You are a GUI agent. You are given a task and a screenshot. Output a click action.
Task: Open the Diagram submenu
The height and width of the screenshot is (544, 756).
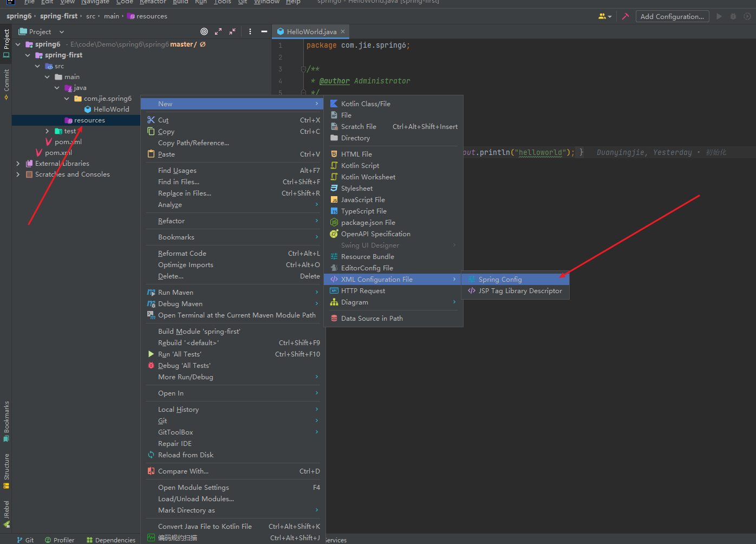(393, 302)
